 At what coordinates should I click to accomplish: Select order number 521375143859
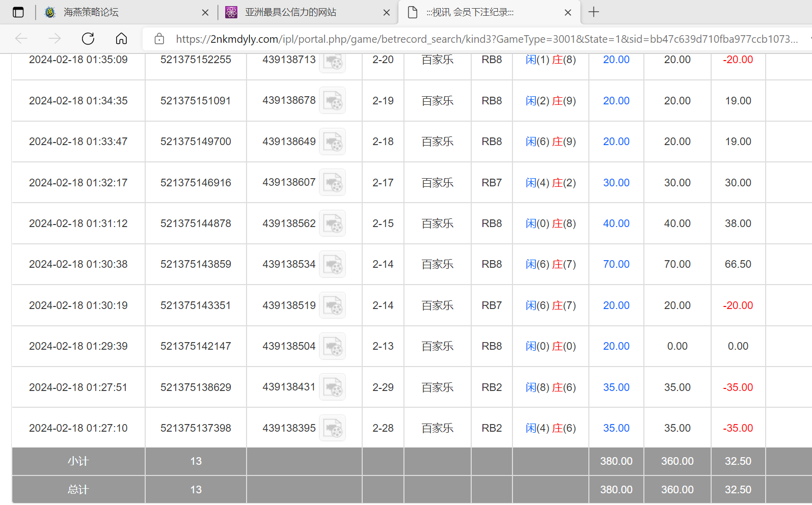click(196, 264)
